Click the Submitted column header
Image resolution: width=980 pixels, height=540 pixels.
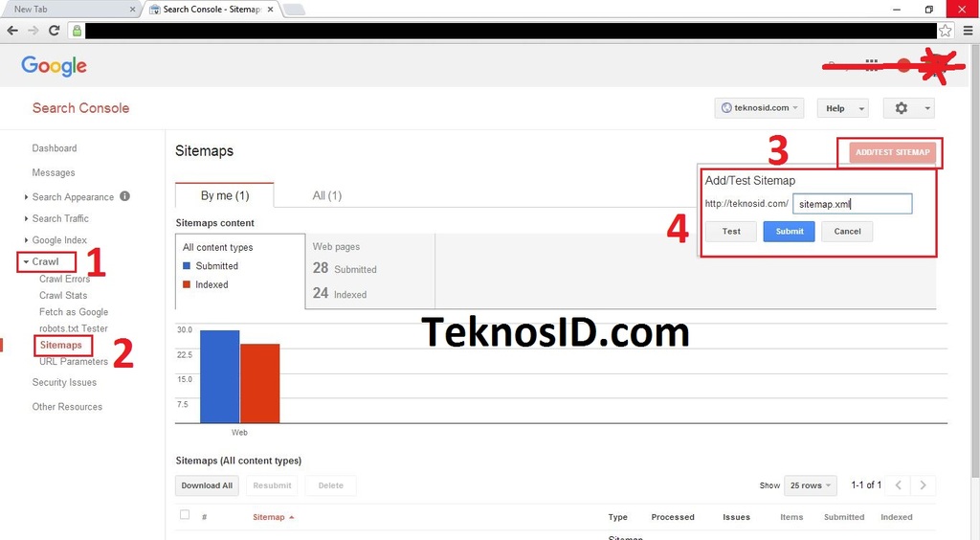pos(844,517)
